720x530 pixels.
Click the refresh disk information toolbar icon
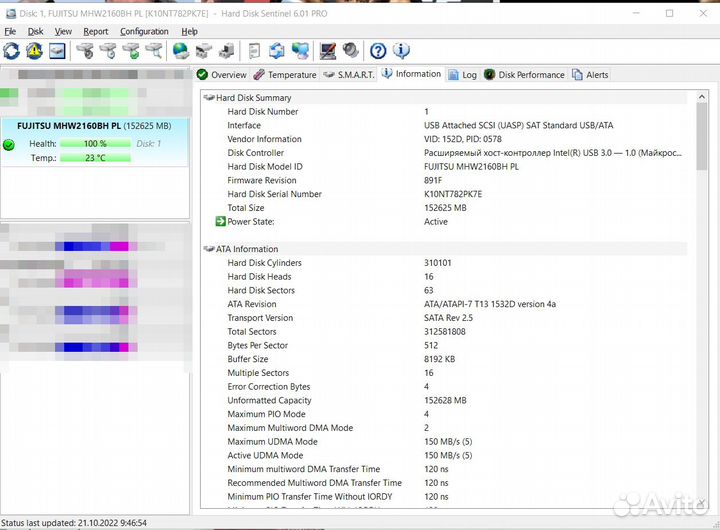click(11, 51)
